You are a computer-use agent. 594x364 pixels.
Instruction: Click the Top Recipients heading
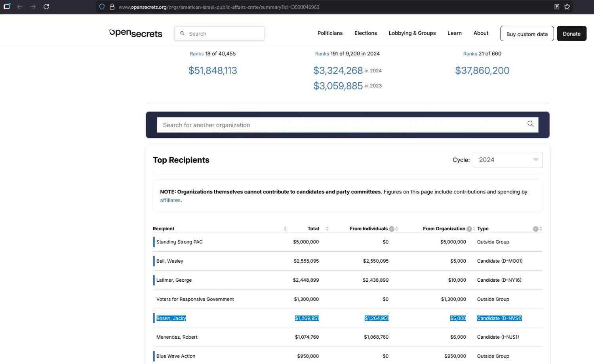click(181, 160)
